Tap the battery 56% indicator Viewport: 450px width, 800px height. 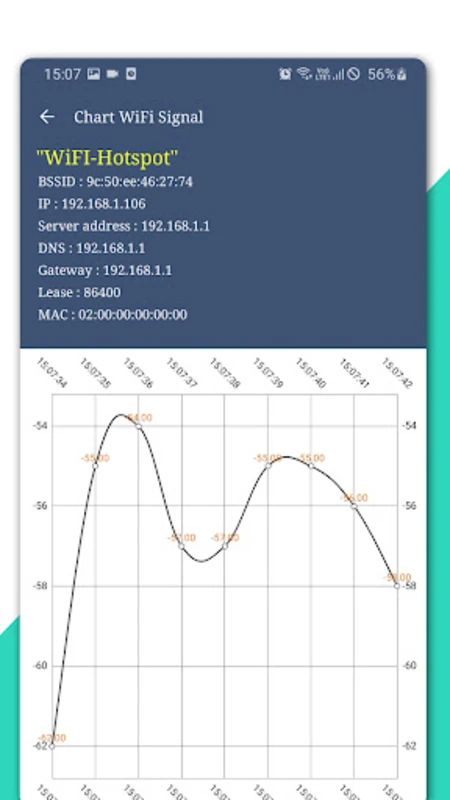pos(387,74)
